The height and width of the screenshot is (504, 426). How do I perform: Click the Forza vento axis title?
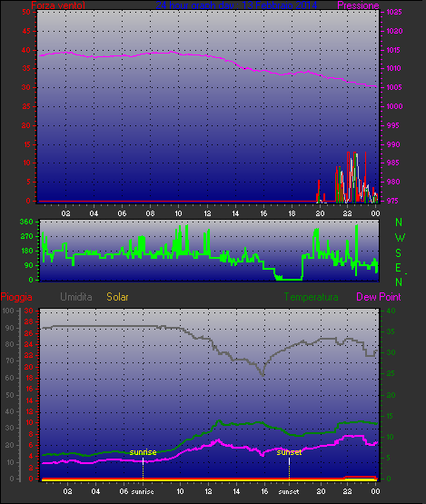coord(58,5)
